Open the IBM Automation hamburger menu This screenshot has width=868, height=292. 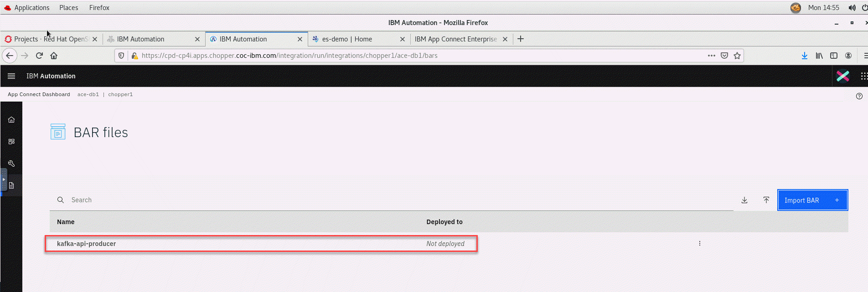[x=11, y=76]
